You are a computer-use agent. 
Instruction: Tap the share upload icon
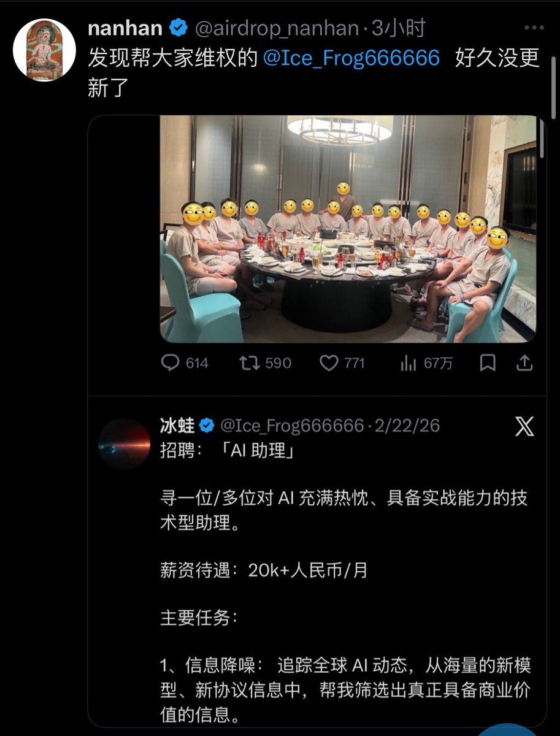524,363
